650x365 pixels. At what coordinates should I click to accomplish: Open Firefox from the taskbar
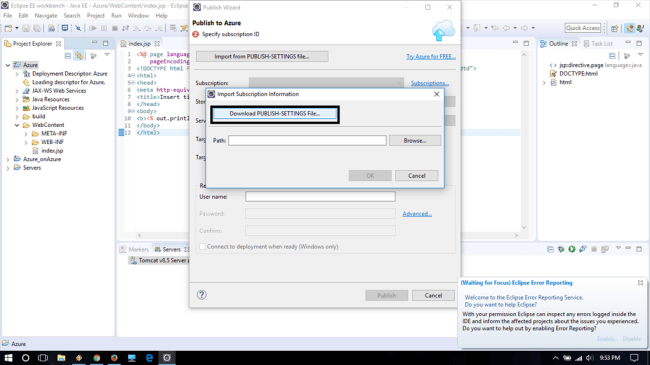click(114, 358)
